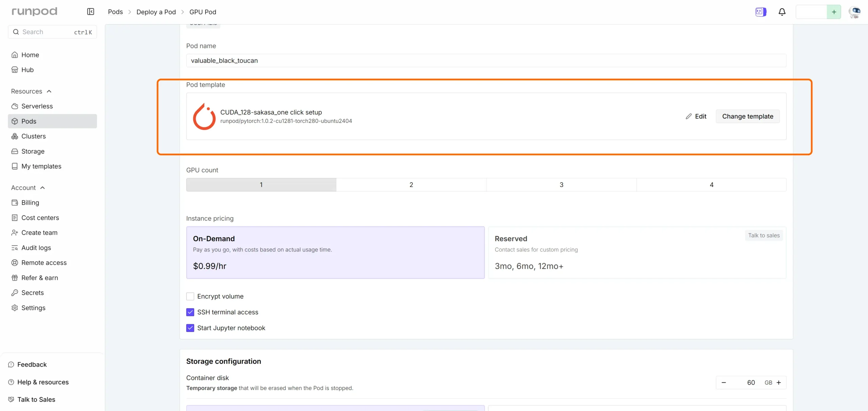Disable the Start Jupyter notebook checkbox

pos(190,328)
